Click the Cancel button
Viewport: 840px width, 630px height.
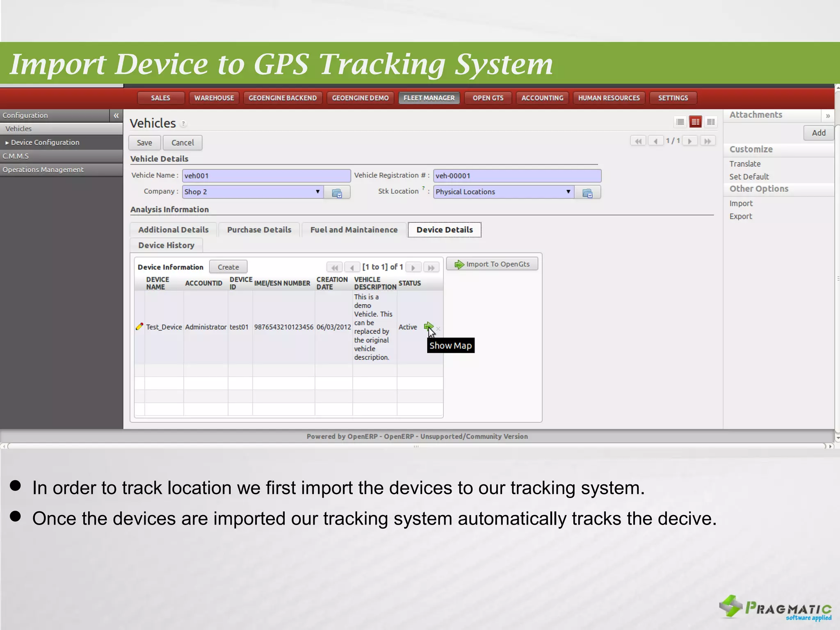point(183,143)
